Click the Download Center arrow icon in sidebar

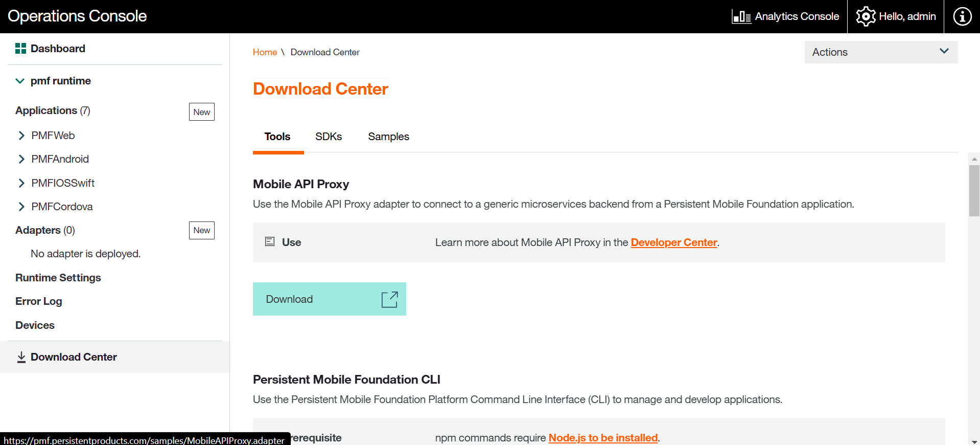21,357
